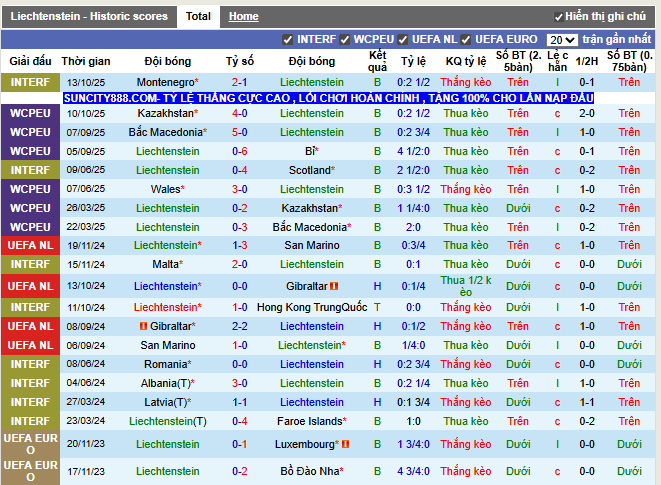
Task: Click Thua 1/2 kèo result on 13/10/24
Action: coord(466,286)
